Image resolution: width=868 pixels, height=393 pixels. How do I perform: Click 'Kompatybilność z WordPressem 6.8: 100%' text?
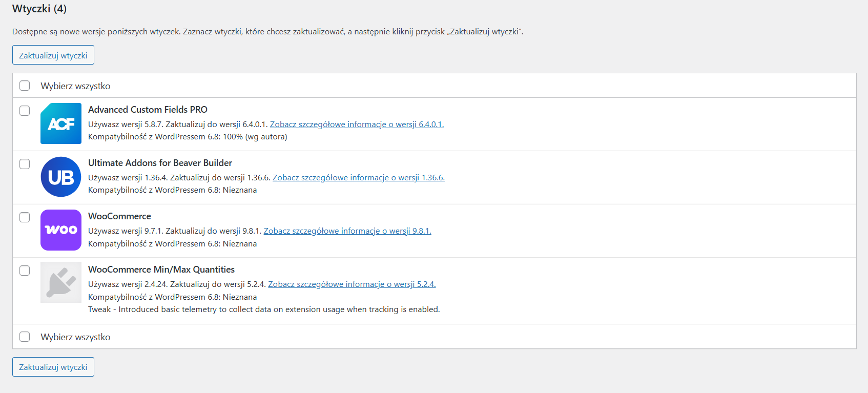coord(188,137)
